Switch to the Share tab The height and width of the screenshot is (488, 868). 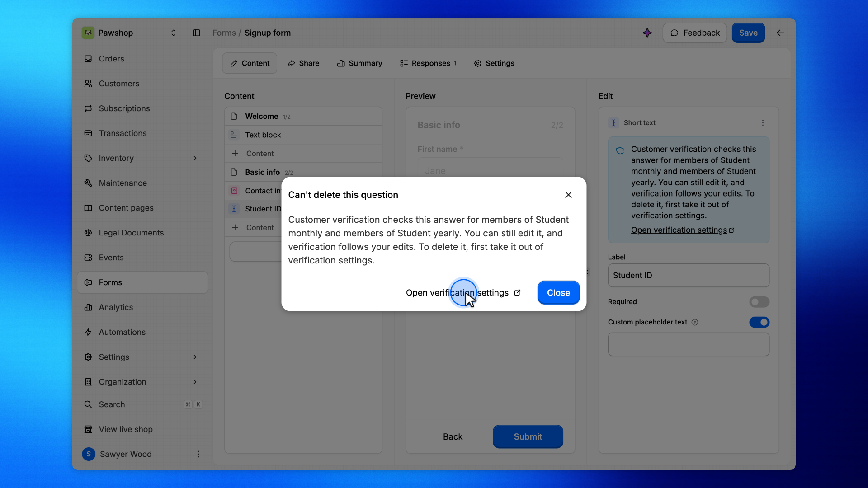(303, 63)
